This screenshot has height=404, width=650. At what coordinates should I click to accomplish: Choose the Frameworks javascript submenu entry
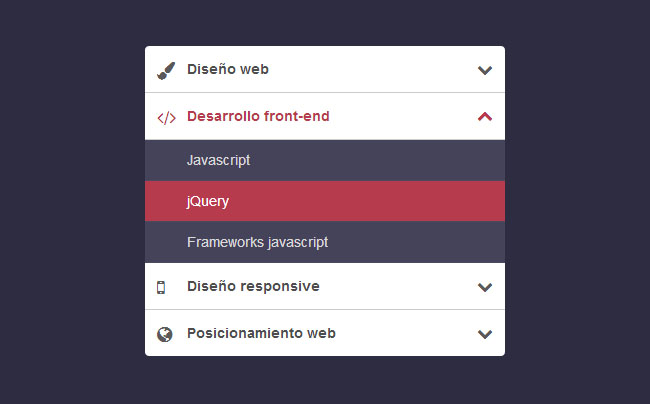(x=257, y=242)
